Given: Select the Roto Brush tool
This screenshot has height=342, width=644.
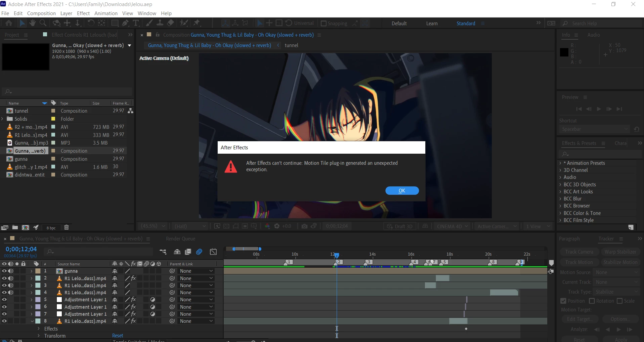Looking at the screenshot, I should [x=184, y=23].
